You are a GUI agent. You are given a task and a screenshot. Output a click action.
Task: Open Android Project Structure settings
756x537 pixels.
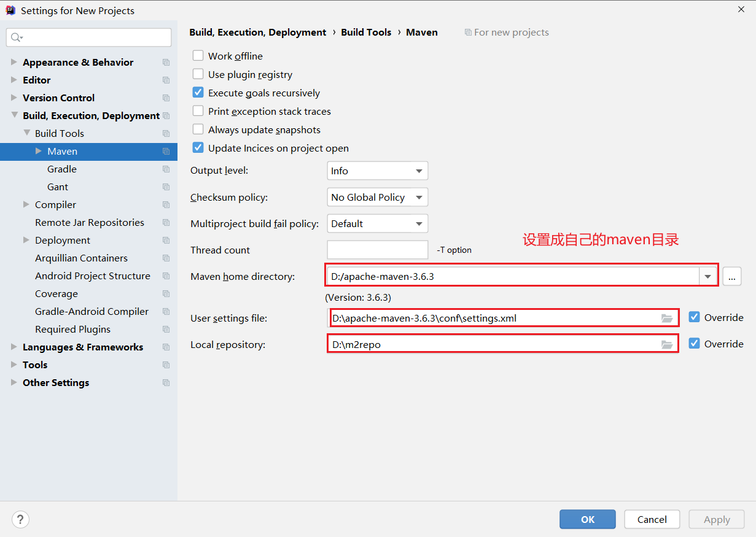[x=93, y=276]
